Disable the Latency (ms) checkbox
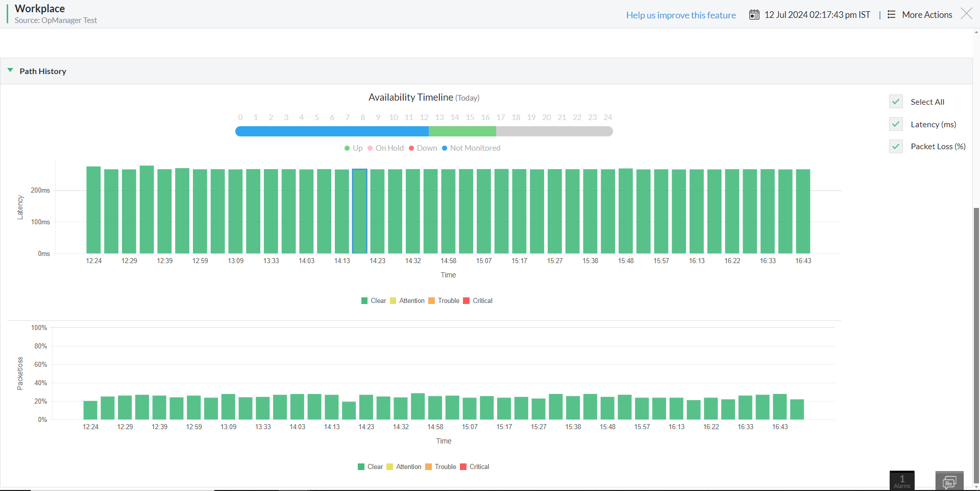This screenshot has height=491, width=980. [x=896, y=124]
